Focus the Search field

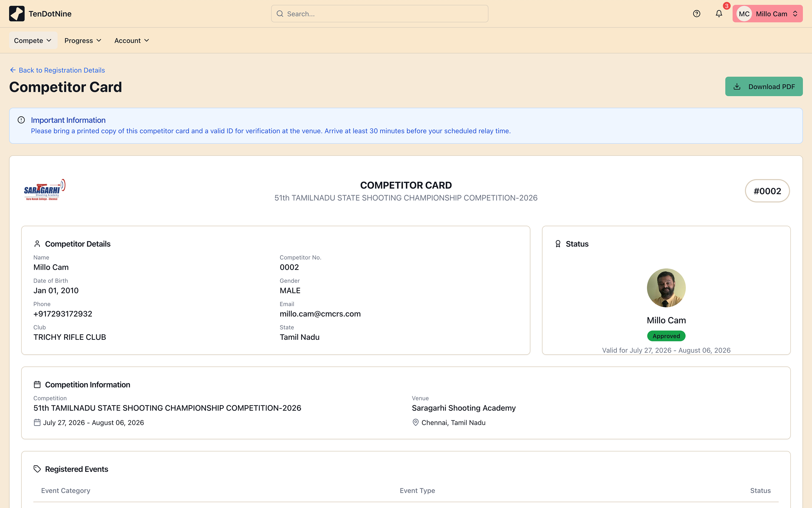point(379,14)
